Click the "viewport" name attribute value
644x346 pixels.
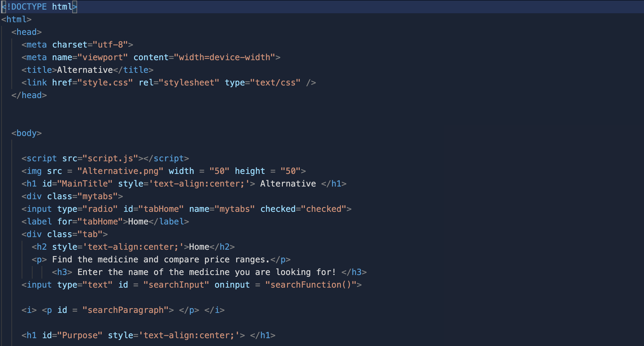[x=102, y=57]
